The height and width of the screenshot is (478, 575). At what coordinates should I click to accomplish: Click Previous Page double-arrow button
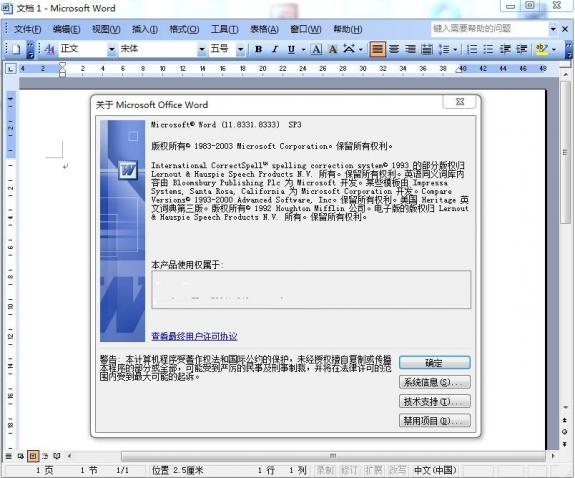click(565, 420)
